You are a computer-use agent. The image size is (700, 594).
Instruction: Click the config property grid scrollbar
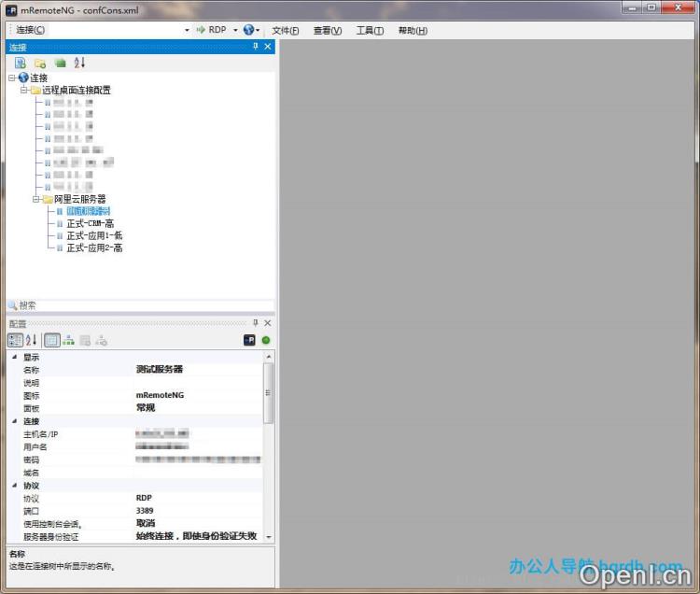[x=270, y=392]
